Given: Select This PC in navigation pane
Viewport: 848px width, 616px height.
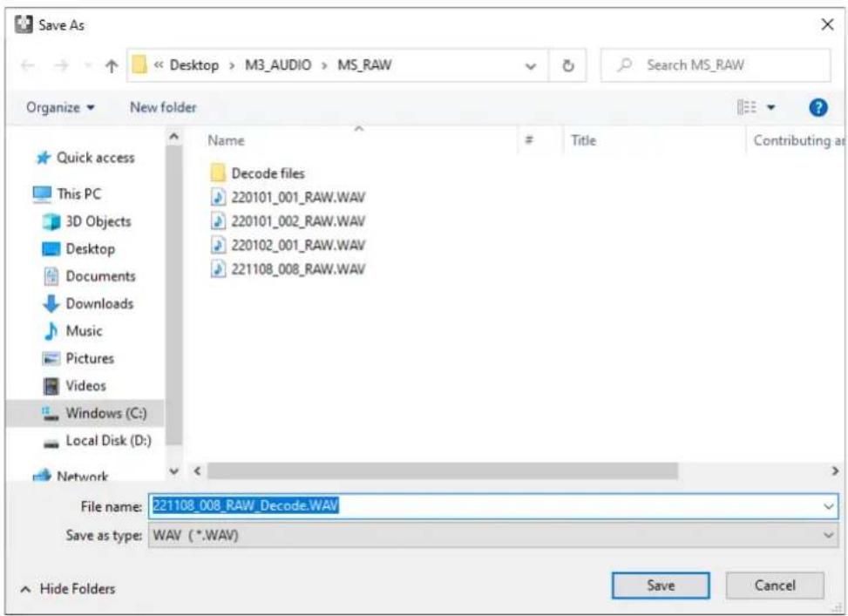Looking at the screenshot, I should coord(79,193).
